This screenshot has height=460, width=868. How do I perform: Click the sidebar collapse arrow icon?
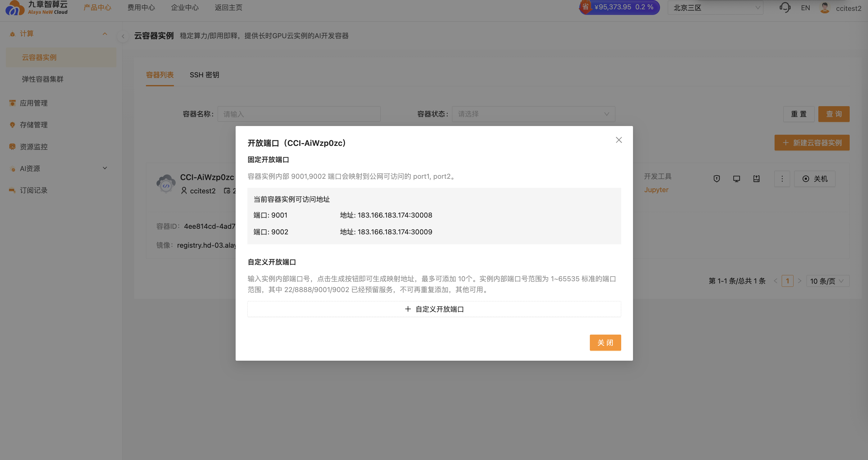[x=123, y=36]
